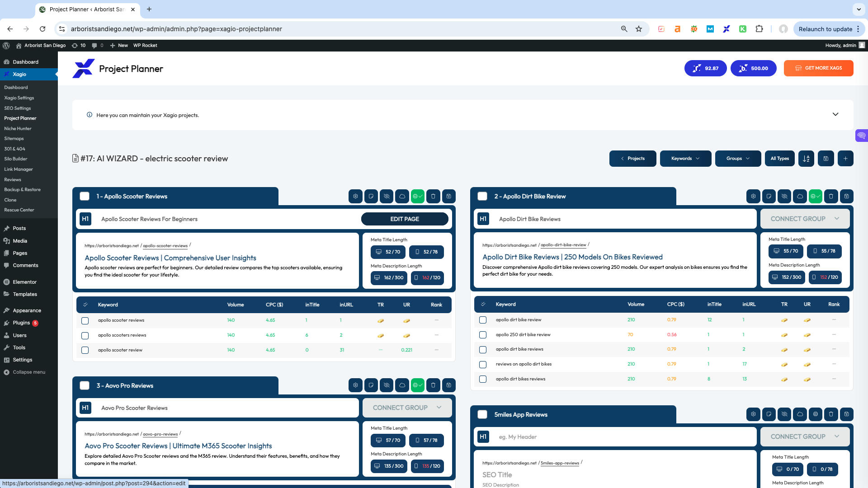Open WP Rocket in admin bar
The width and height of the screenshot is (868, 488).
click(145, 45)
